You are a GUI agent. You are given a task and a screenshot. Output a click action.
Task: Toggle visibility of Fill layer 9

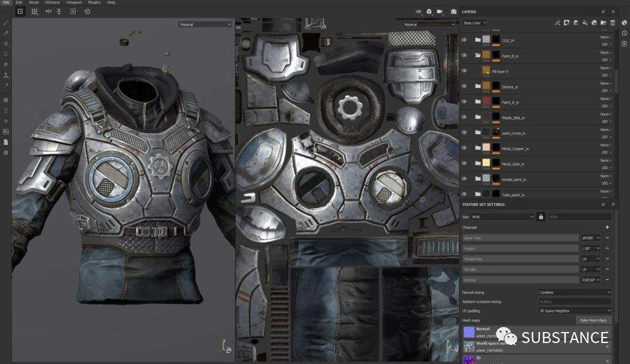point(464,71)
